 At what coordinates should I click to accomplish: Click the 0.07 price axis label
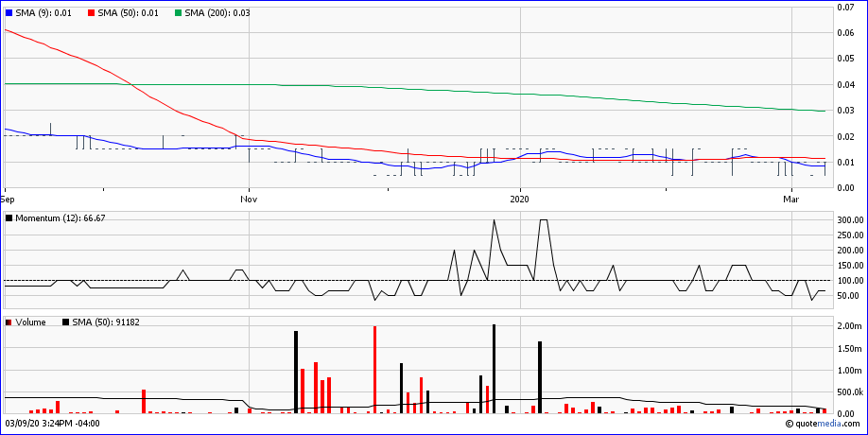click(845, 8)
